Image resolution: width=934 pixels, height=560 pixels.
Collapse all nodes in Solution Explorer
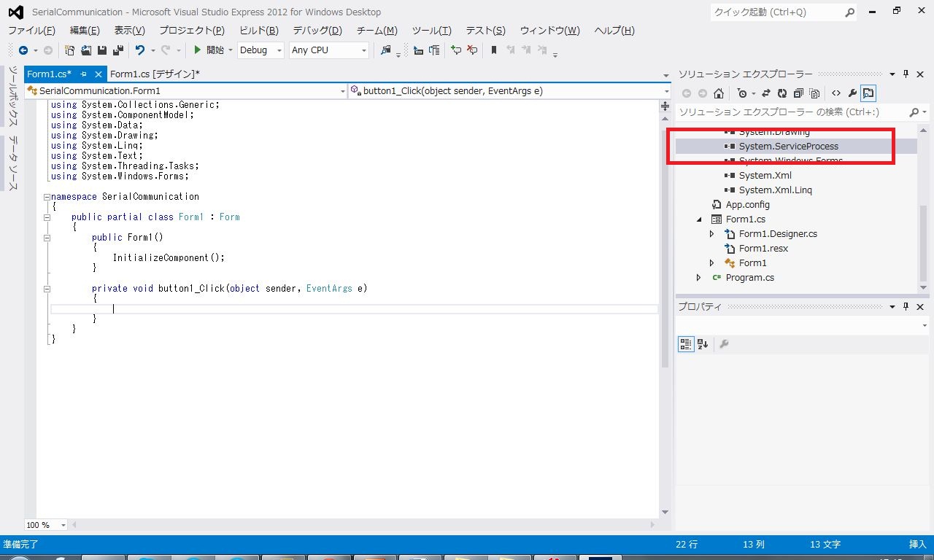tap(798, 93)
